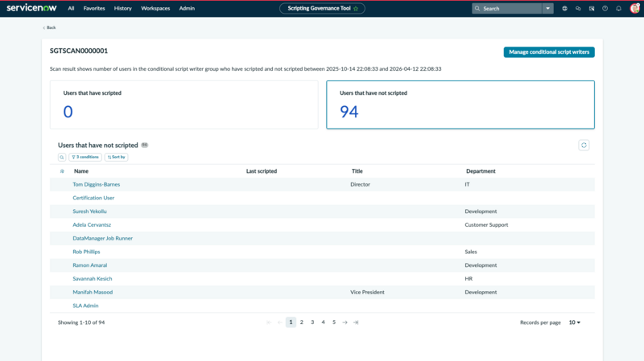Sort by Department column header

(x=481, y=171)
